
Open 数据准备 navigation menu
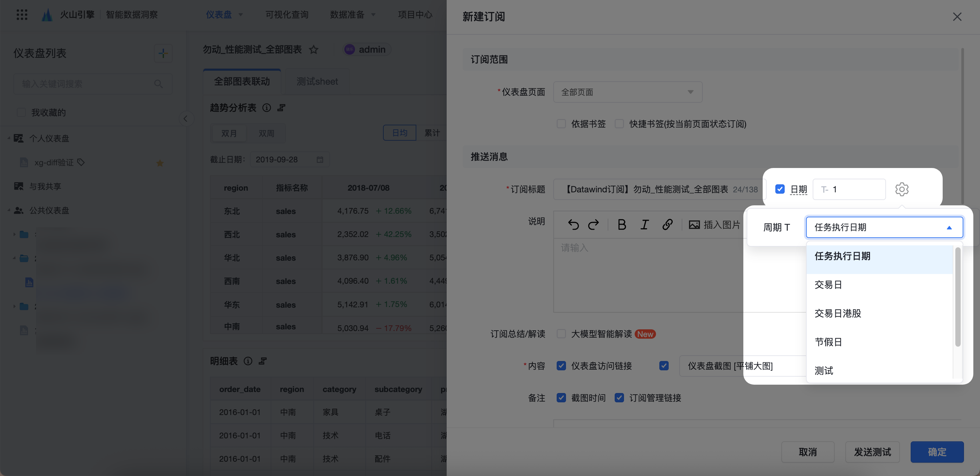click(x=353, y=14)
